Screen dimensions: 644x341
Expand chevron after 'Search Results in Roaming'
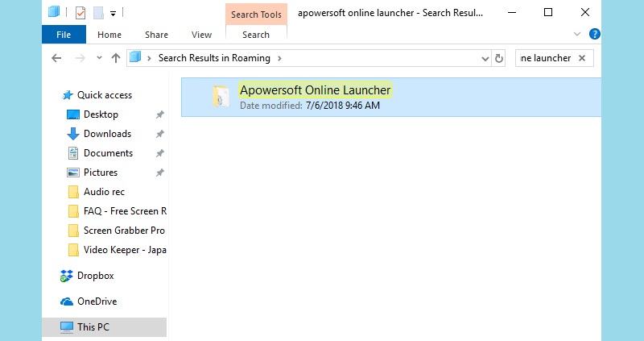(279, 58)
